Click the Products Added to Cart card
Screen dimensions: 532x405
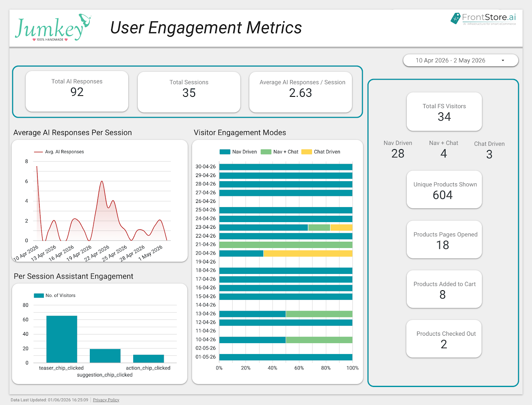444,289
